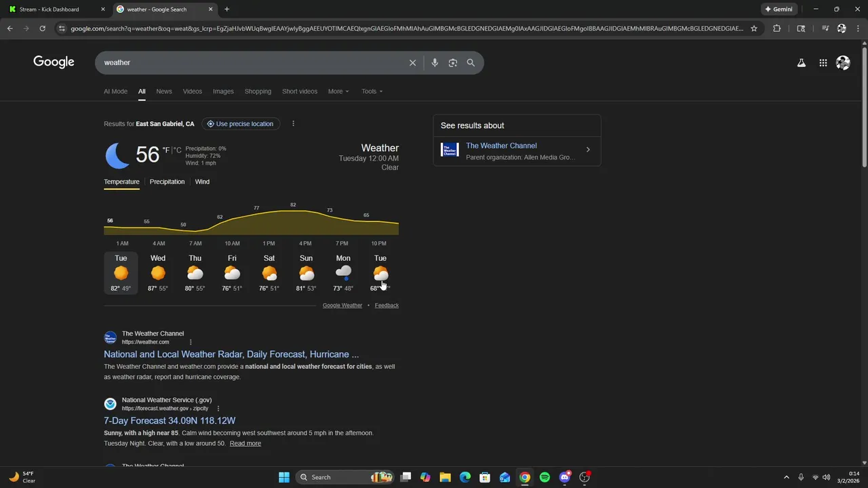The height and width of the screenshot is (488, 868).
Task: Click Use precise location button
Action: pyautogui.click(x=240, y=123)
